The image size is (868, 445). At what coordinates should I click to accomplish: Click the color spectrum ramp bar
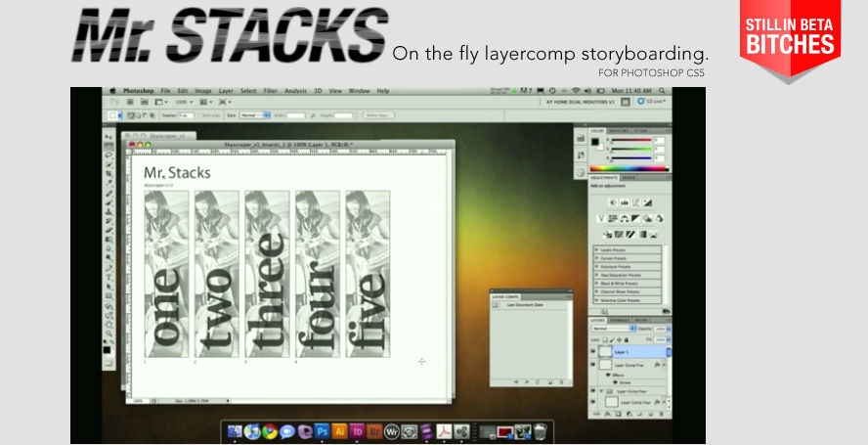pos(629,169)
